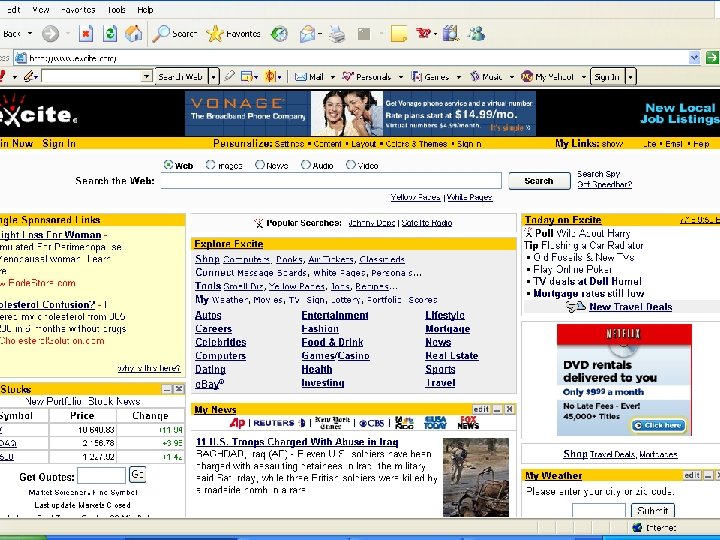Click the green Go arrow beside address bar
This screenshot has height=540, width=720.
click(x=712, y=58)
